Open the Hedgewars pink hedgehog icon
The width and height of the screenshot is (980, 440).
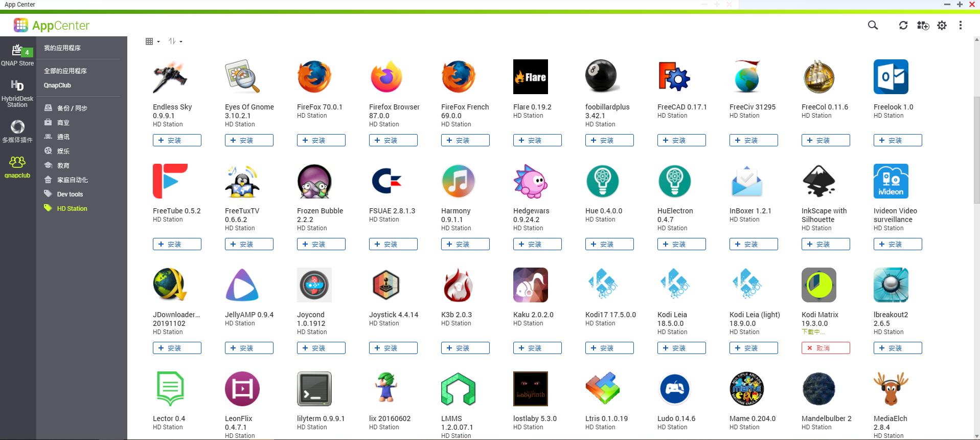click(x=531, y=181)
